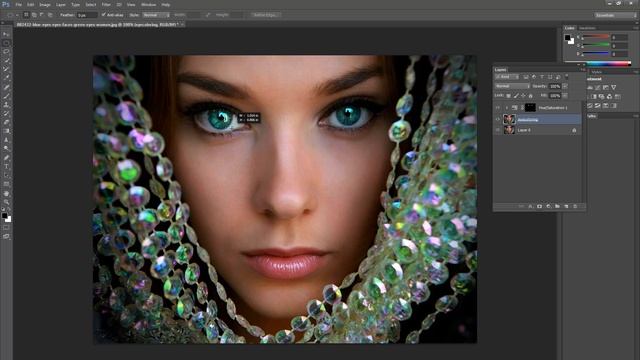Select the Eraser tool
The image size is (640, 360).
click(6, 122)
